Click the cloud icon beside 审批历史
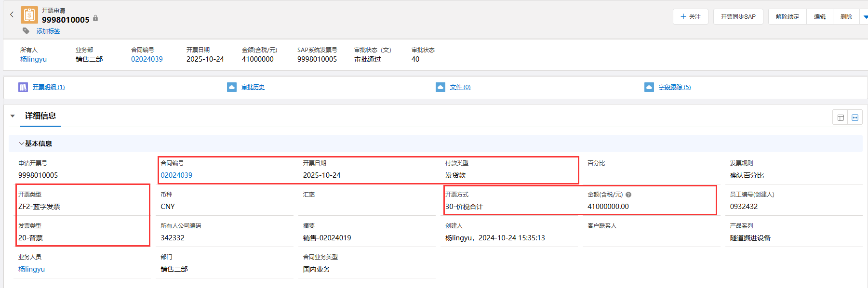The height and width of the screenshot is (288, 868). [x=232, y=87]
